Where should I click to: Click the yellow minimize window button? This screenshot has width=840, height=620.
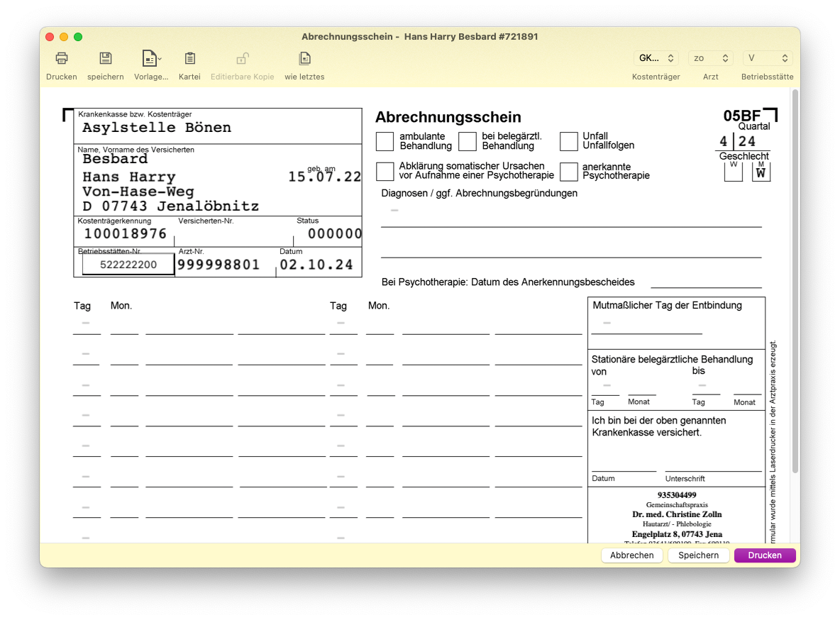coord(64,36)
